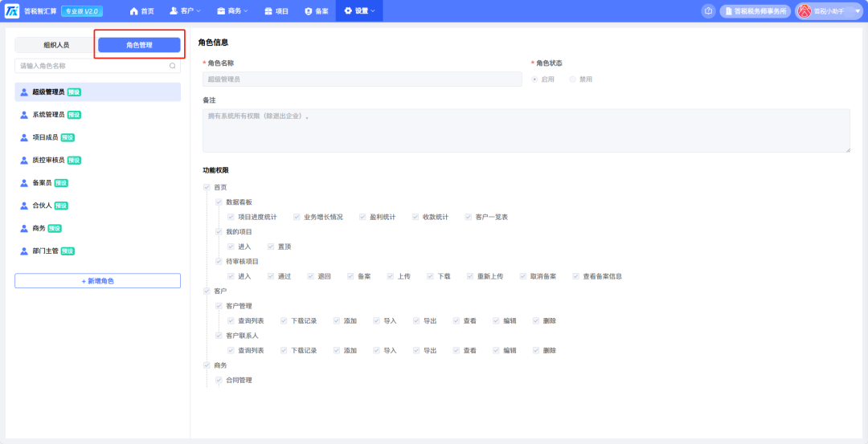The width and height of the screenshot is (868, 444).
Task: Click the resize grip of 备注 textarea
Action: 847,149
